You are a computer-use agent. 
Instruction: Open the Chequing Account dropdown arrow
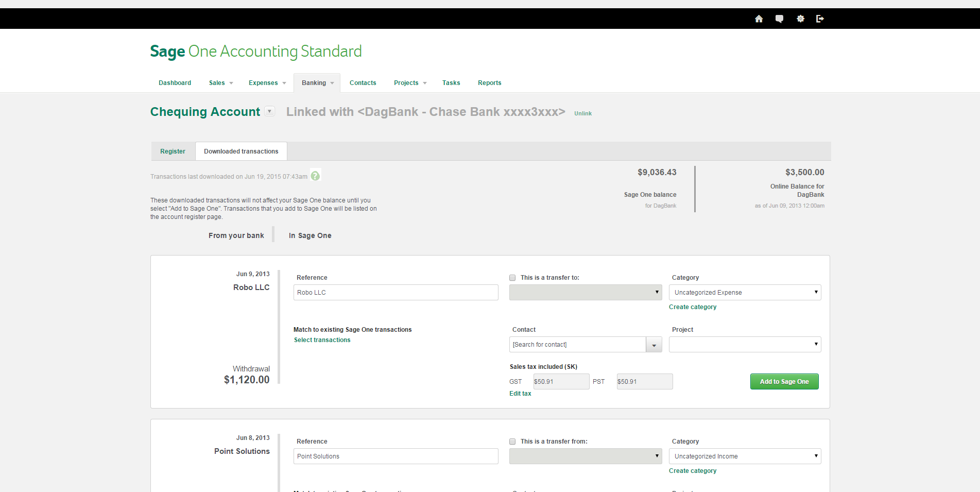click(269, 111)
